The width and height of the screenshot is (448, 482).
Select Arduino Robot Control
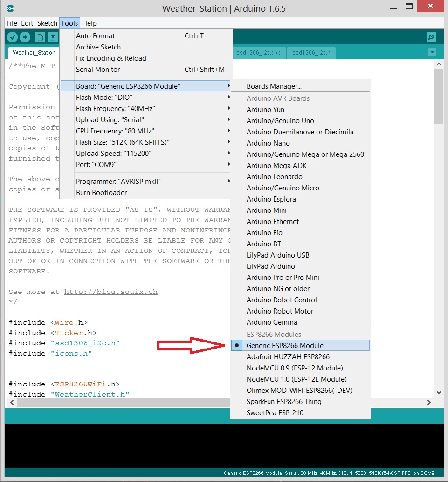click(300, 300)
